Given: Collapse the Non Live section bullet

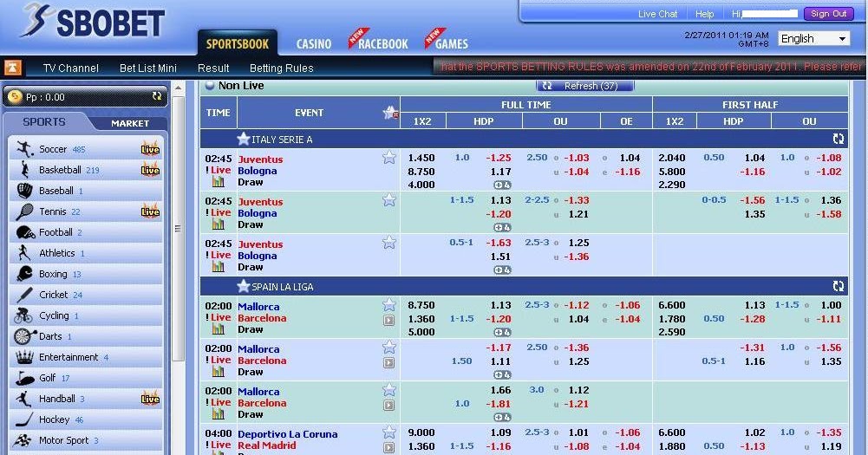Looking at the screenshot, I should point(210,85).
